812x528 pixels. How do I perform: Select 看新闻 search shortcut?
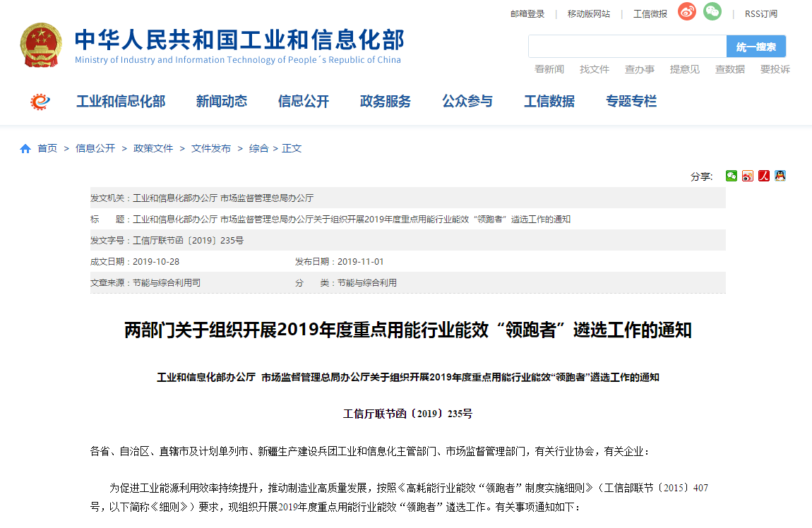(549, 69)
